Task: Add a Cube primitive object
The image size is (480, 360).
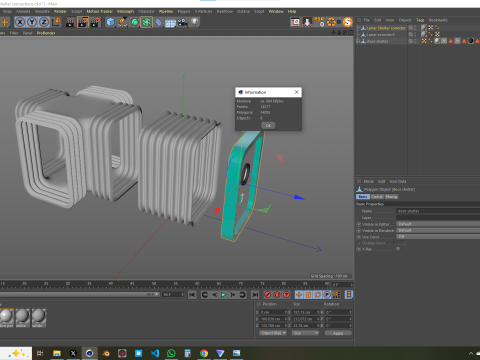Action: point(110,22)
